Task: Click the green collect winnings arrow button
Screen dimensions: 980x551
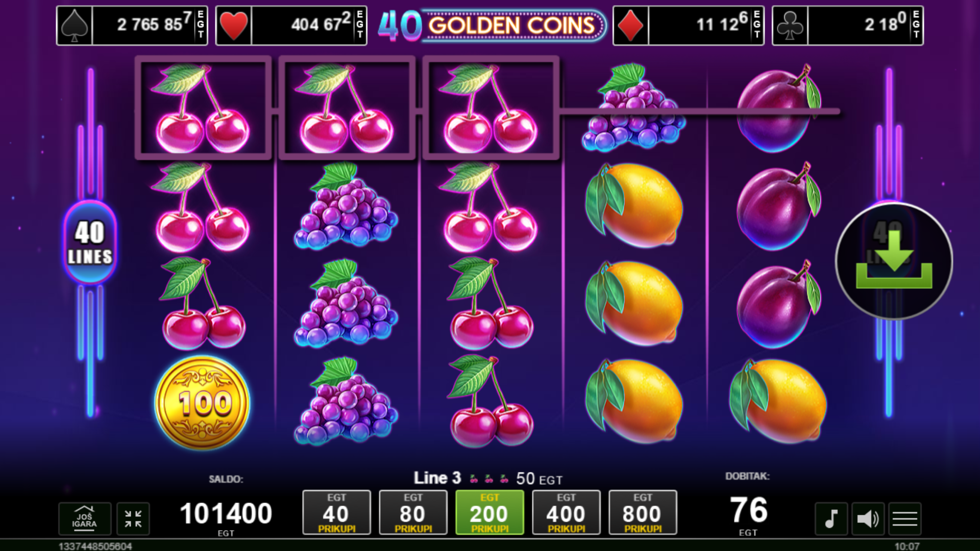Action: [x=894, y=261]
